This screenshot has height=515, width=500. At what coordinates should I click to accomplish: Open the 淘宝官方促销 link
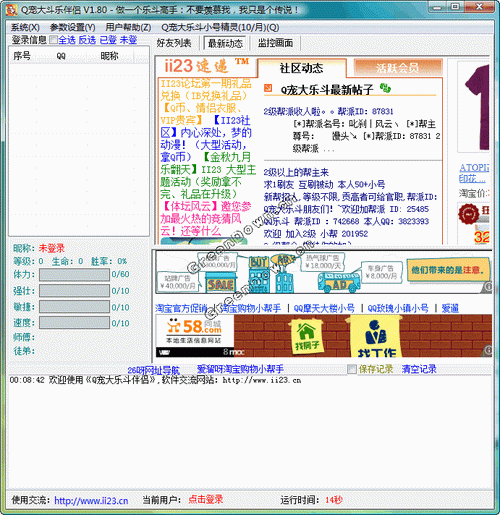coord(181,308)
